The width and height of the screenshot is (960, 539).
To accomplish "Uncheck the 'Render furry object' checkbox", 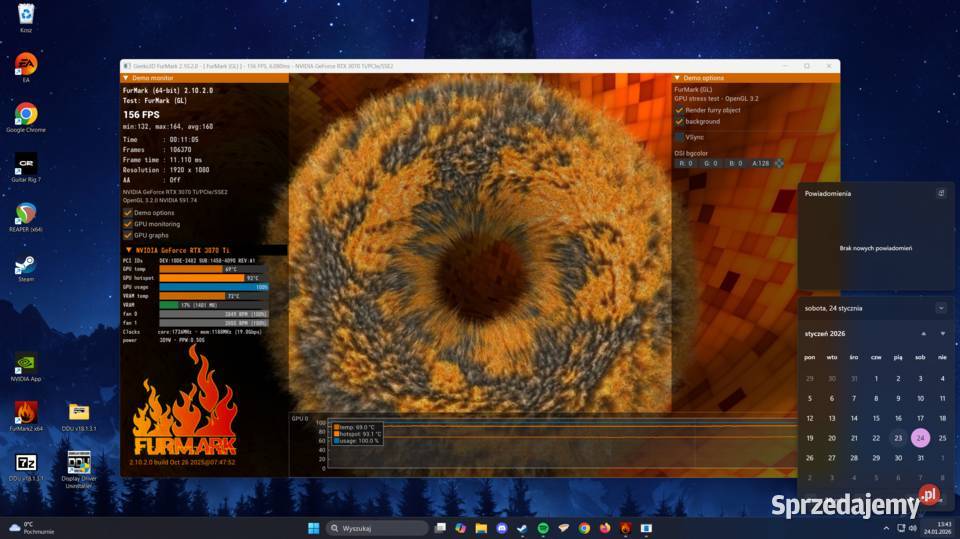I will [x=680, y=110].
